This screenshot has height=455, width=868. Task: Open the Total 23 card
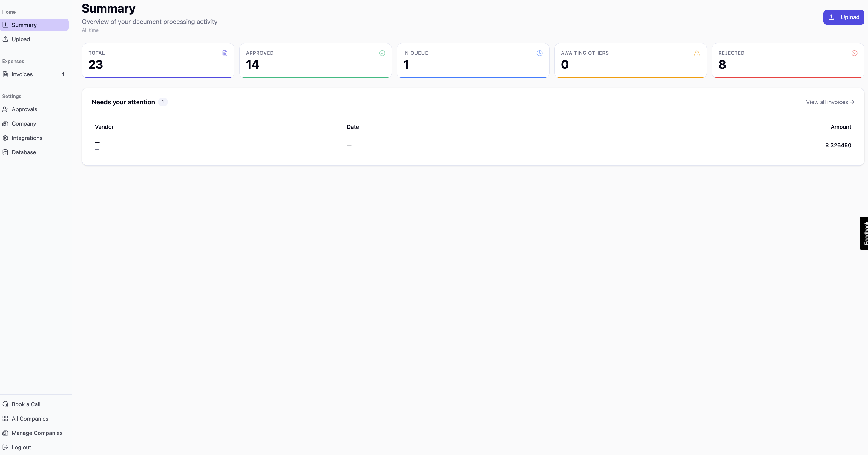158,61
